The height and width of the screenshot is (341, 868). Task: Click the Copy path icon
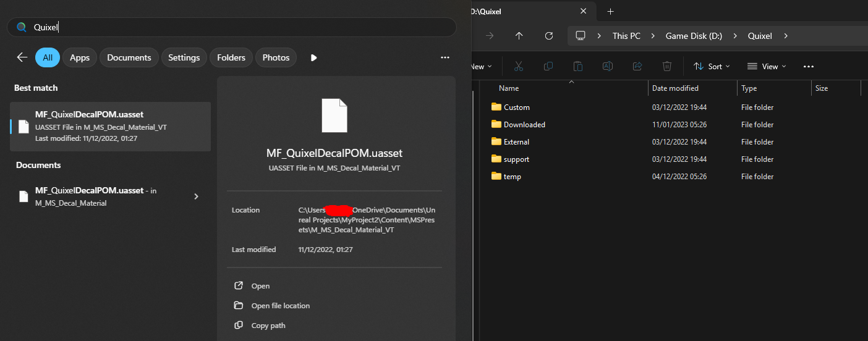(x=239, y=326)
